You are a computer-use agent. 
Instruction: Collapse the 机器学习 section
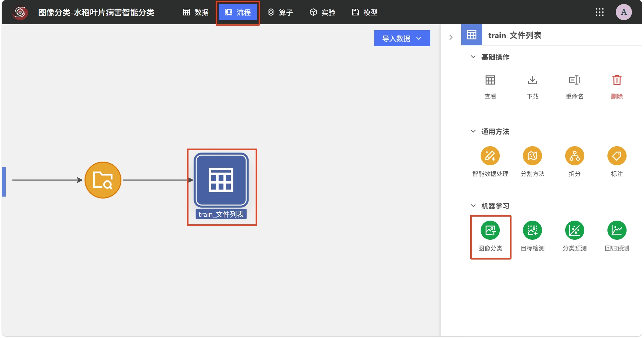pyautogui.click(x=473, y=206)
